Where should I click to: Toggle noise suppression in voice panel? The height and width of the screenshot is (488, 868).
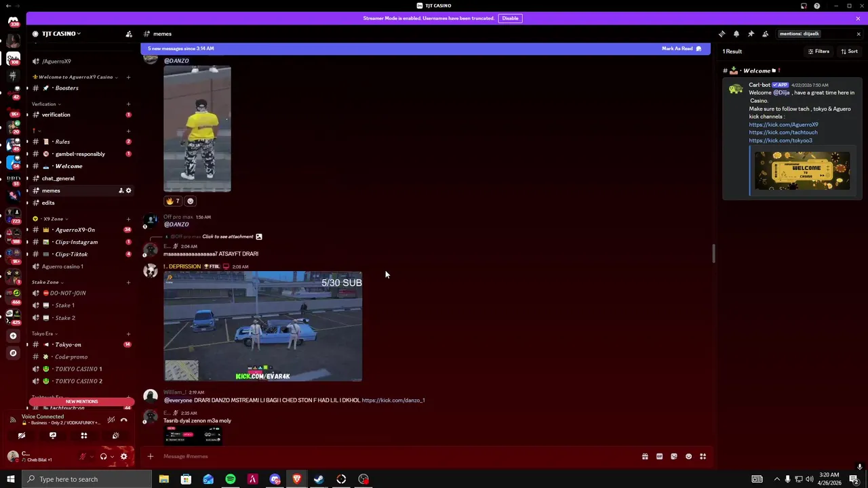[111, 420]
